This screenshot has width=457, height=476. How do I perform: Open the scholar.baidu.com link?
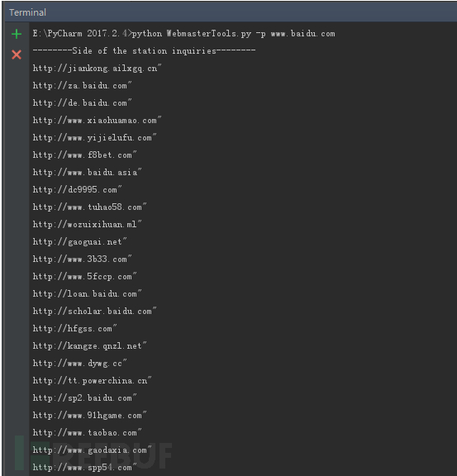coord(94,312)
